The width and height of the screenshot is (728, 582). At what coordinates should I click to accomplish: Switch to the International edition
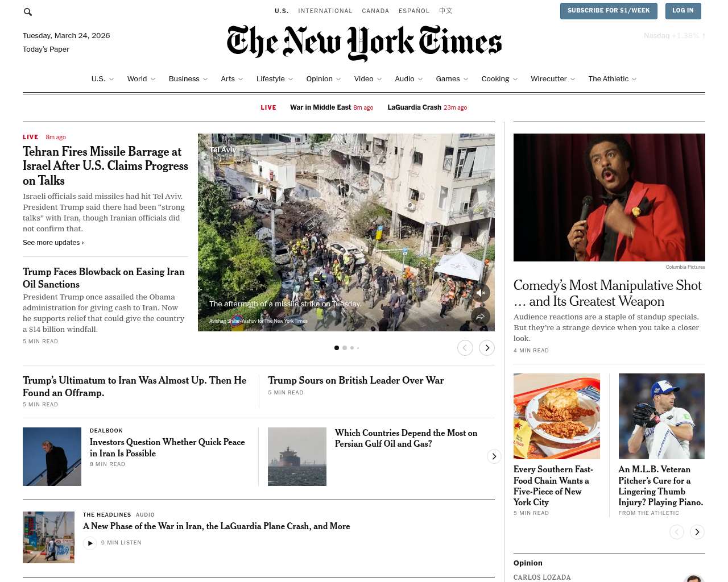325,11
